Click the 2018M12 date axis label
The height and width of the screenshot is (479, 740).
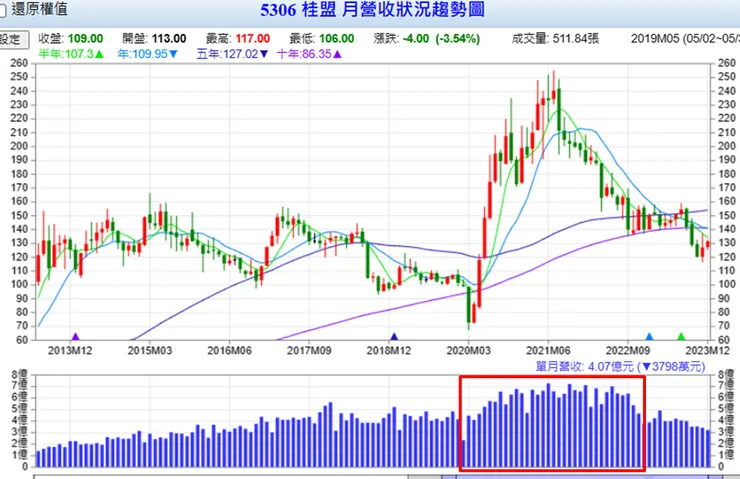click(x=389, y=351)
